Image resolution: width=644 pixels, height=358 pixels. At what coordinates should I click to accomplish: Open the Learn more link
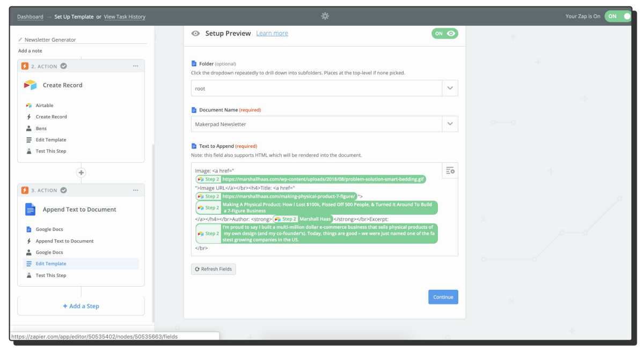point(272,33)
